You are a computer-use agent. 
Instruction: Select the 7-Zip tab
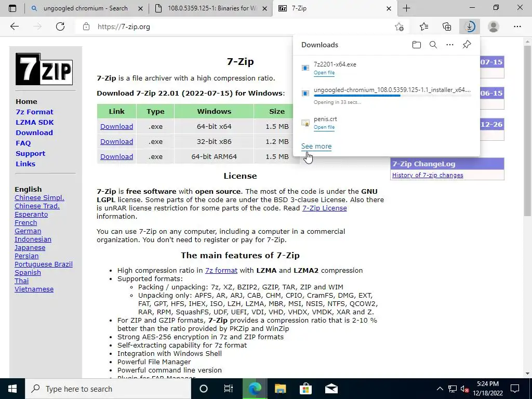click(334, 8)
